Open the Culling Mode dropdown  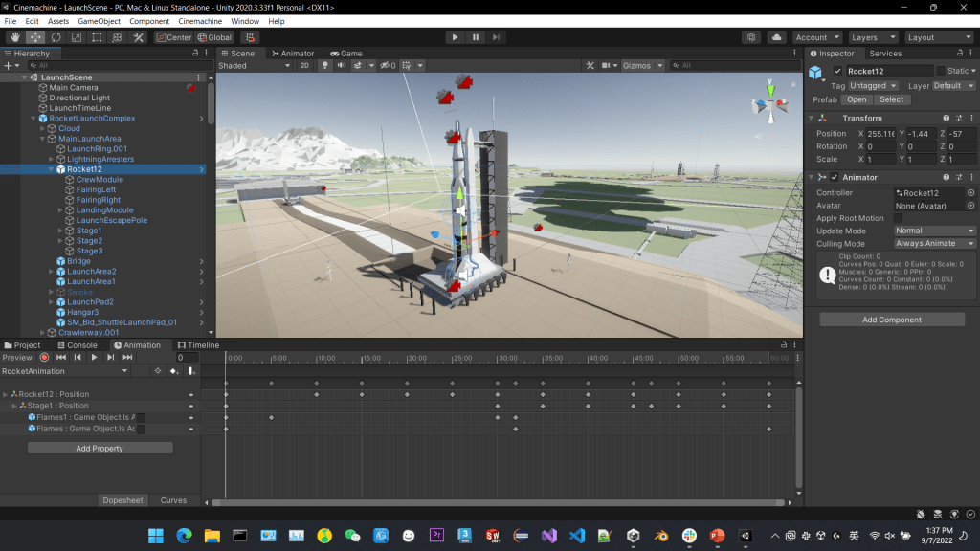click(x=934, y=244)
